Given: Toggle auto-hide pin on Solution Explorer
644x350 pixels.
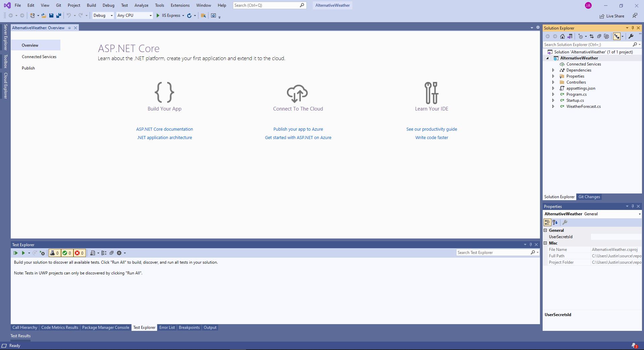Looking at the screenshot, I should tap(633, 28).
